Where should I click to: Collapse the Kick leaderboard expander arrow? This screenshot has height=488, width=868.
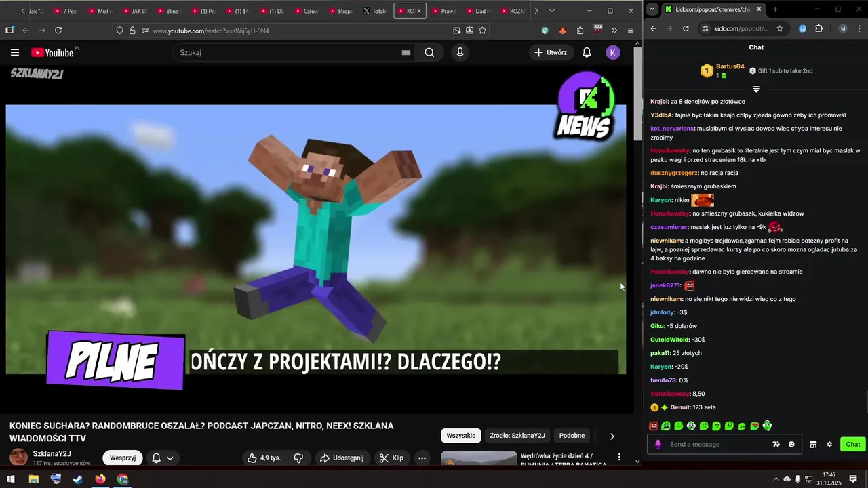[756, 89]
